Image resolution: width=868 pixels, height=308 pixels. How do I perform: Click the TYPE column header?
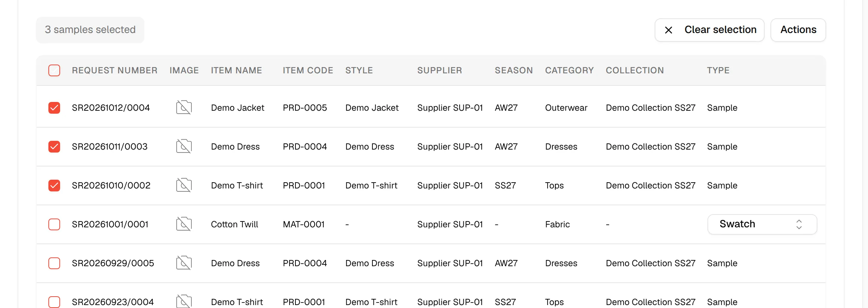coord(718,70)
